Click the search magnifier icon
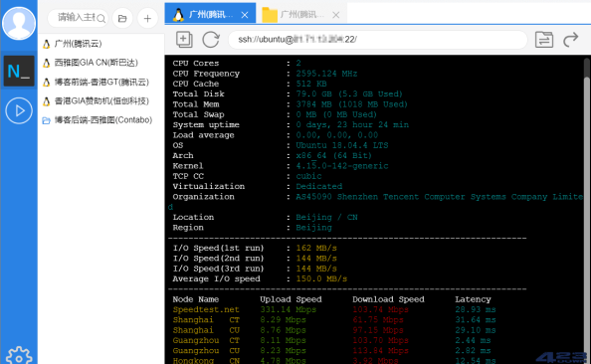 pos(100,18)
